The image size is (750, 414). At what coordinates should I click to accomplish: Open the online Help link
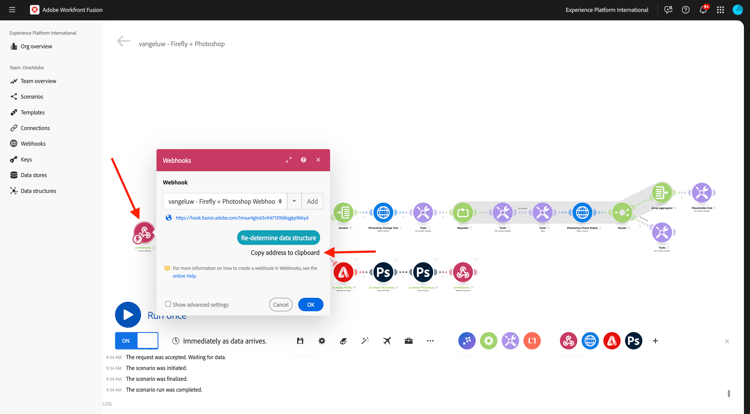coord(184,276)
